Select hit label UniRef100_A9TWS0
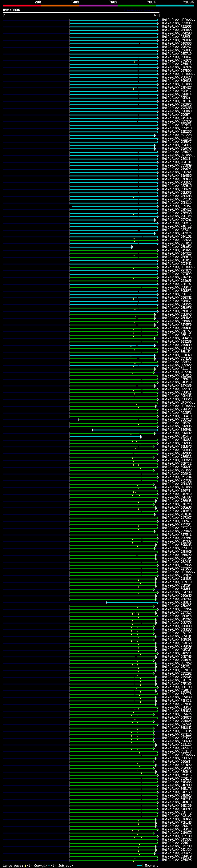The width and height of the screenshot is (197, 868). [x=177, y=271]
